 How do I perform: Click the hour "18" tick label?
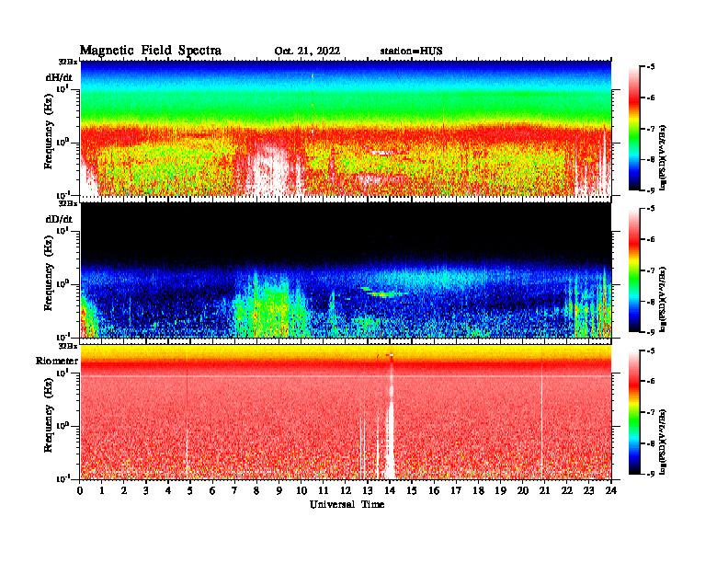click(x=478, y=491)
